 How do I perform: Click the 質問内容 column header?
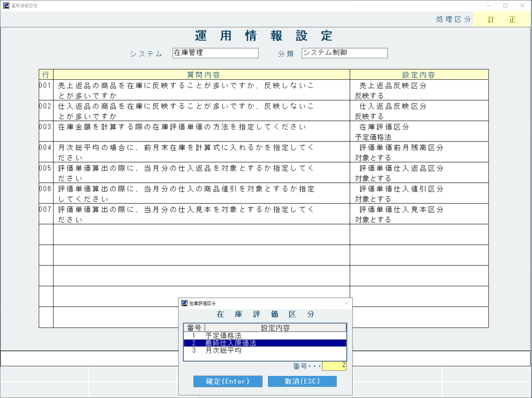tap(202, 75)
